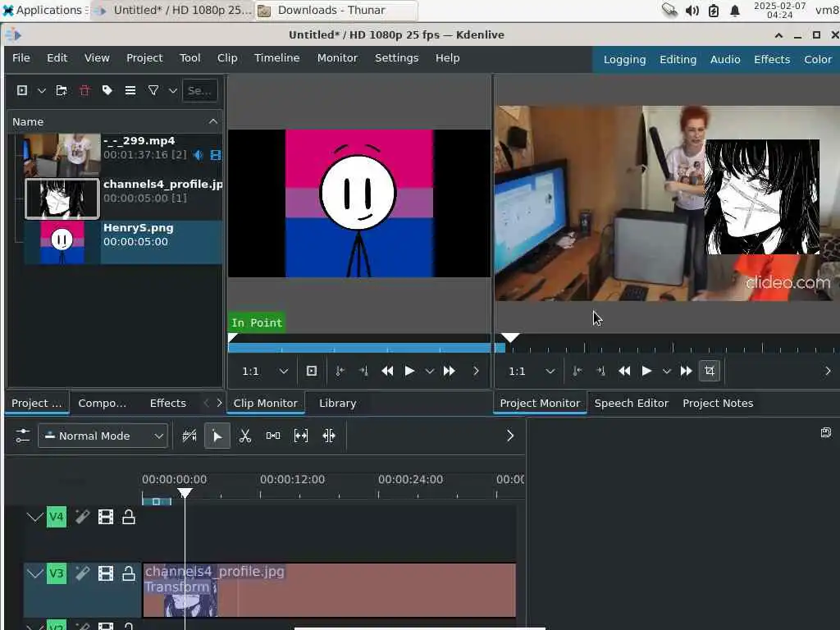Click project monitor set out-point icon

600,371
